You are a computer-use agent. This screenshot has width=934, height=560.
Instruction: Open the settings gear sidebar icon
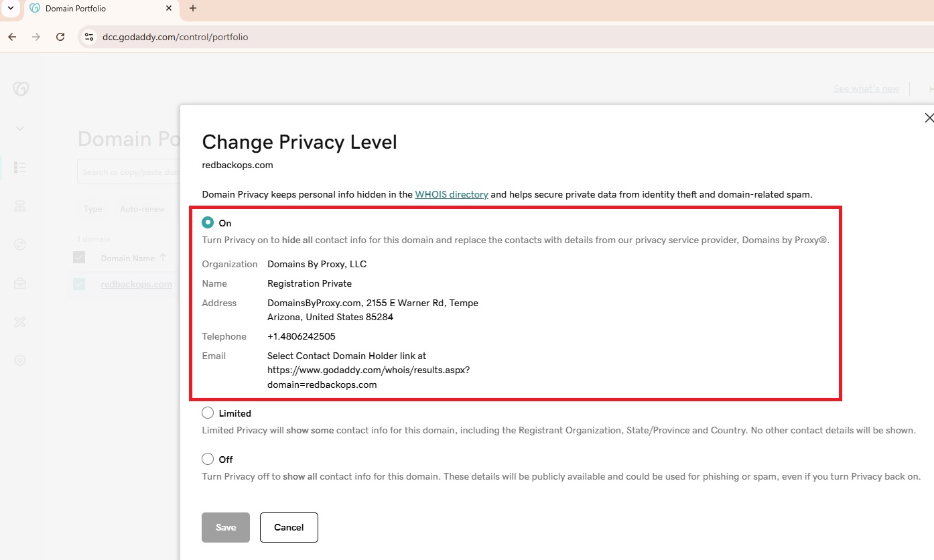20,360
